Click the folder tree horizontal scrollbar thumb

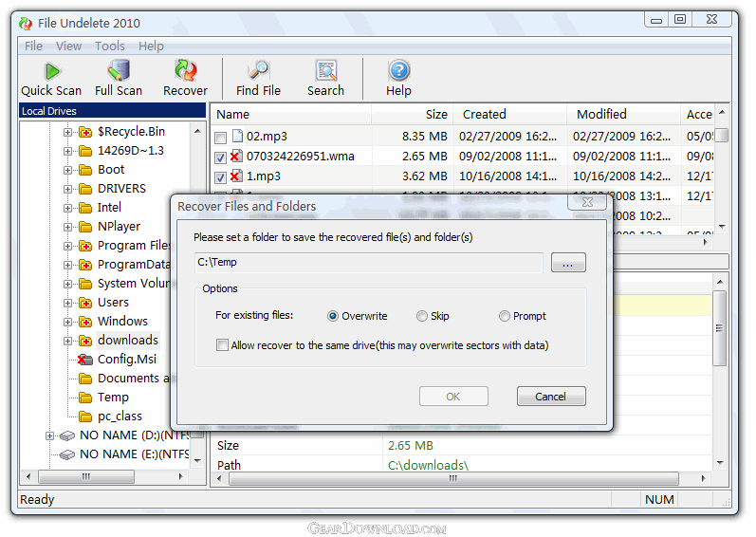click(x=86, y=476)
